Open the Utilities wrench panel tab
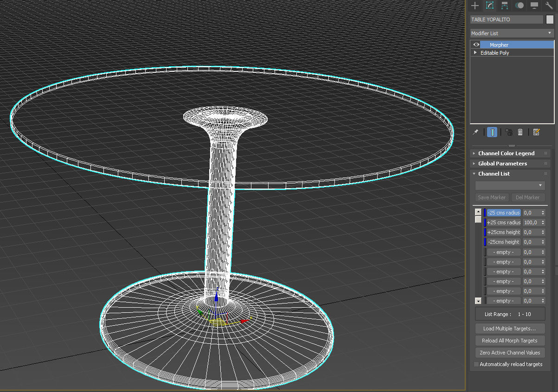Viewport: 558px width, 392px height. pyautogui.click(x=550, y=6)
